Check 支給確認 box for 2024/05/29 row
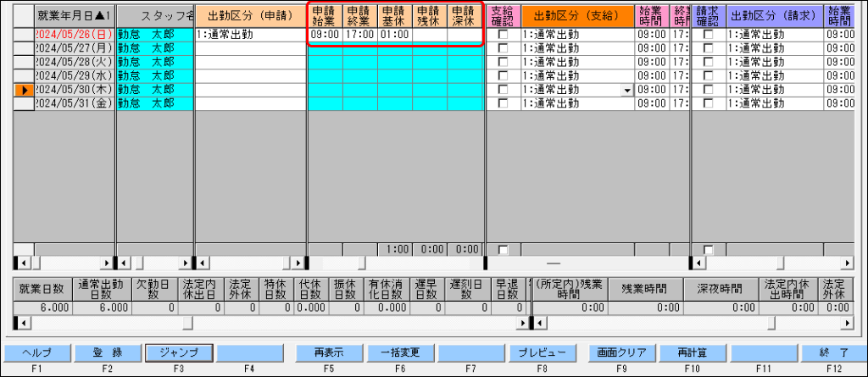Screen dimensions: 868x377 pos(503,75)
